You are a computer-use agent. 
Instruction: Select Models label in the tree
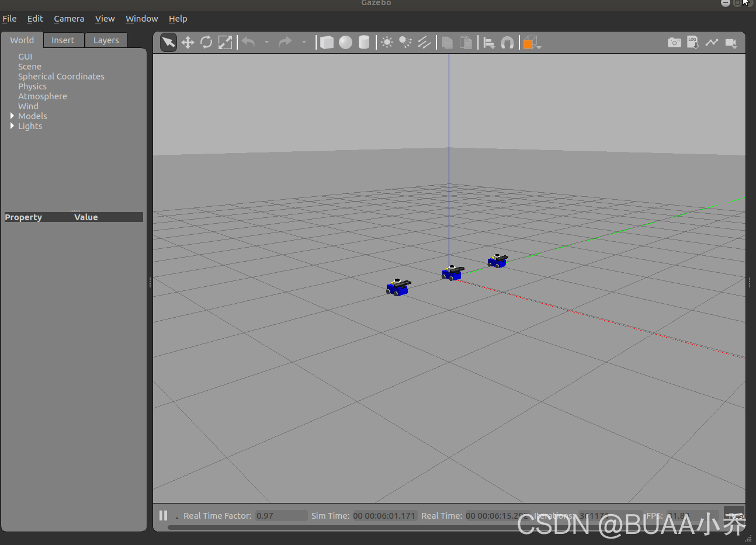33,116
